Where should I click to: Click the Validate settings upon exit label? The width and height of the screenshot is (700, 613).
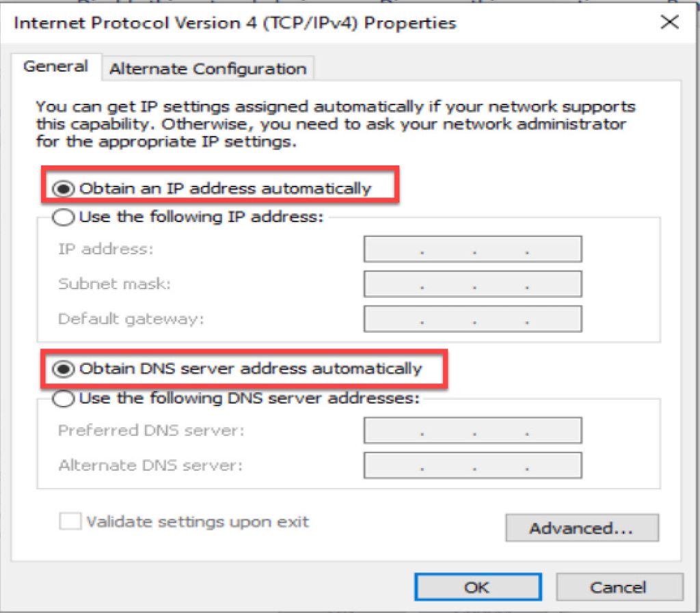click(x=198, y=521)
